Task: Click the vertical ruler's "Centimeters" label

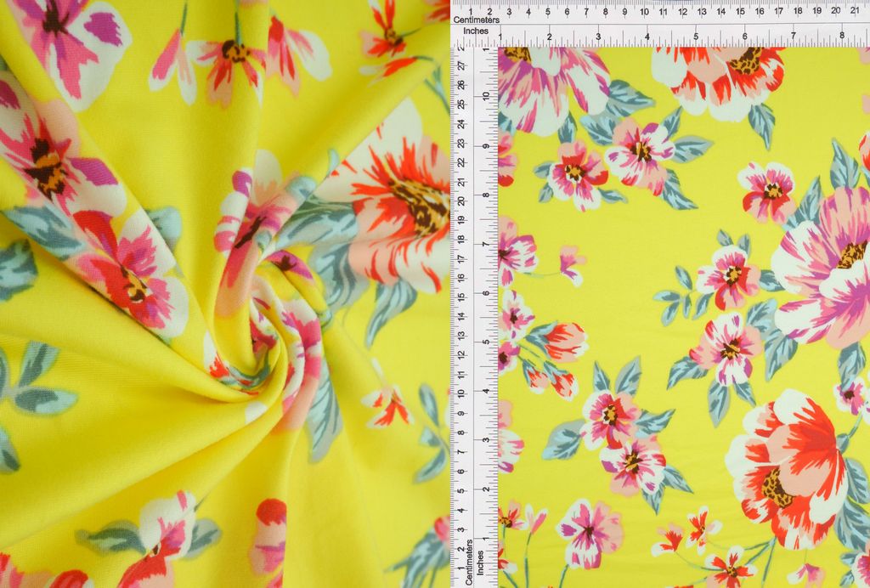Action: (x=469, y=562)
